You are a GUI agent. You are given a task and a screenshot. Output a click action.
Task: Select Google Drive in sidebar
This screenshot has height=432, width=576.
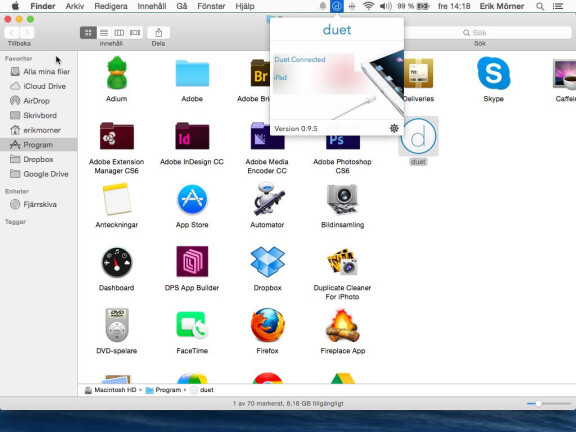coord(39,174)
